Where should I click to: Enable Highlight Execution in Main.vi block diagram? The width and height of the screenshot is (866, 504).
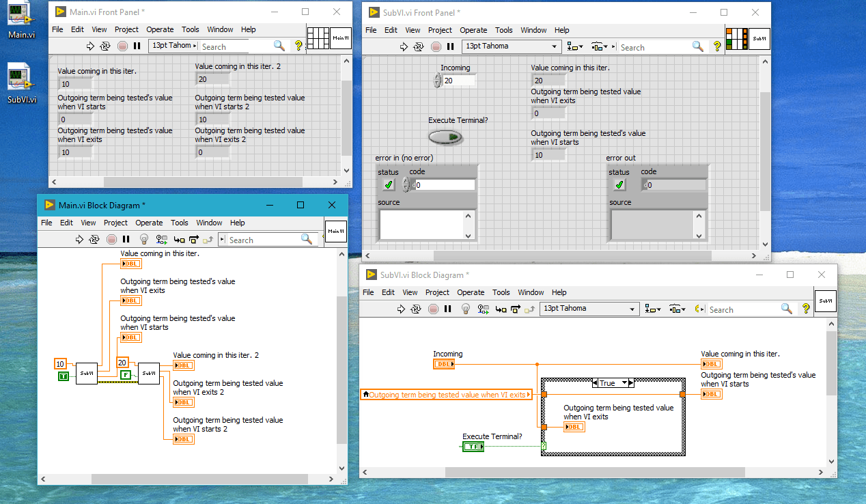144,239
